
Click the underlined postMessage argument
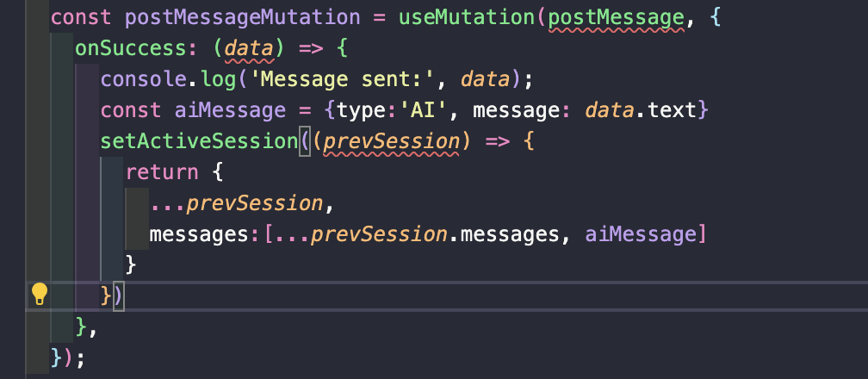click(x=617, y=18)
